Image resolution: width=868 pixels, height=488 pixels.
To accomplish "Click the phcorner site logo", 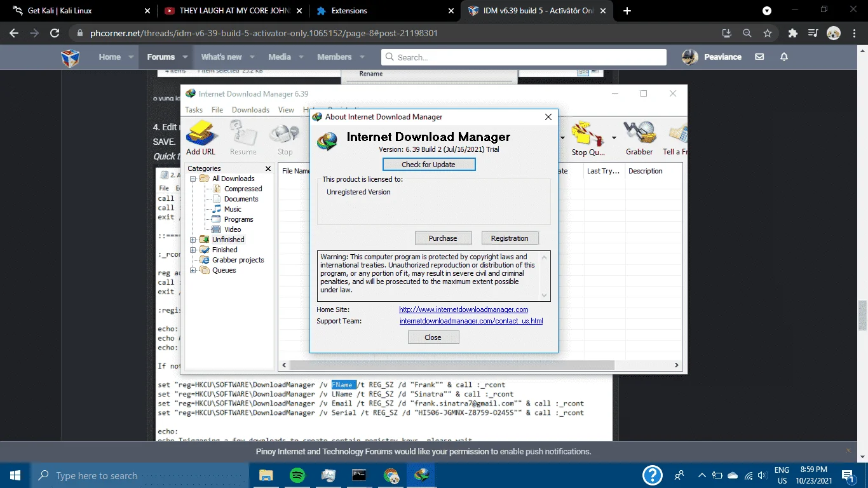I will 70,57.
